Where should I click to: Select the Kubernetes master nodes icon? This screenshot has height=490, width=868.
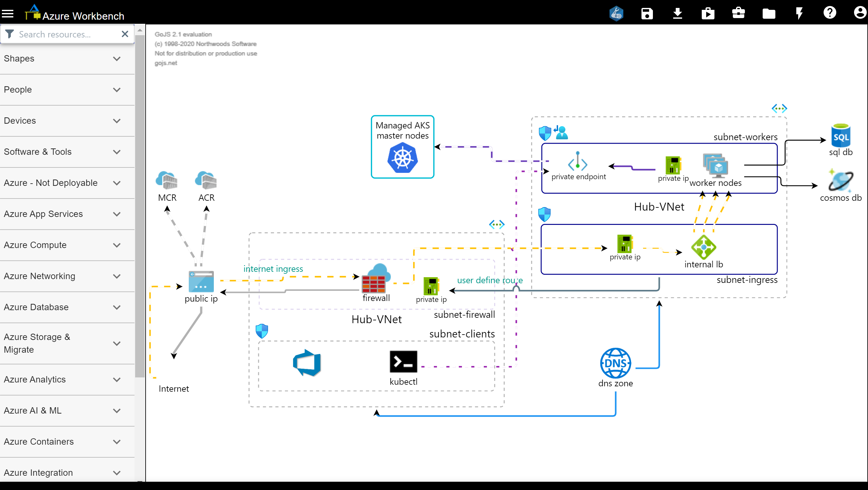coord(402,158)
